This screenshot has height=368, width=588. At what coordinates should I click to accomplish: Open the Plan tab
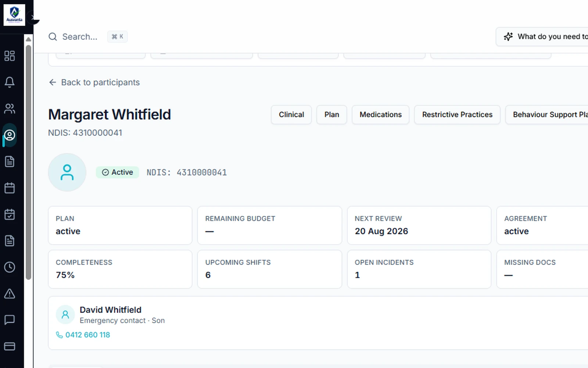(x=332, y=115)
